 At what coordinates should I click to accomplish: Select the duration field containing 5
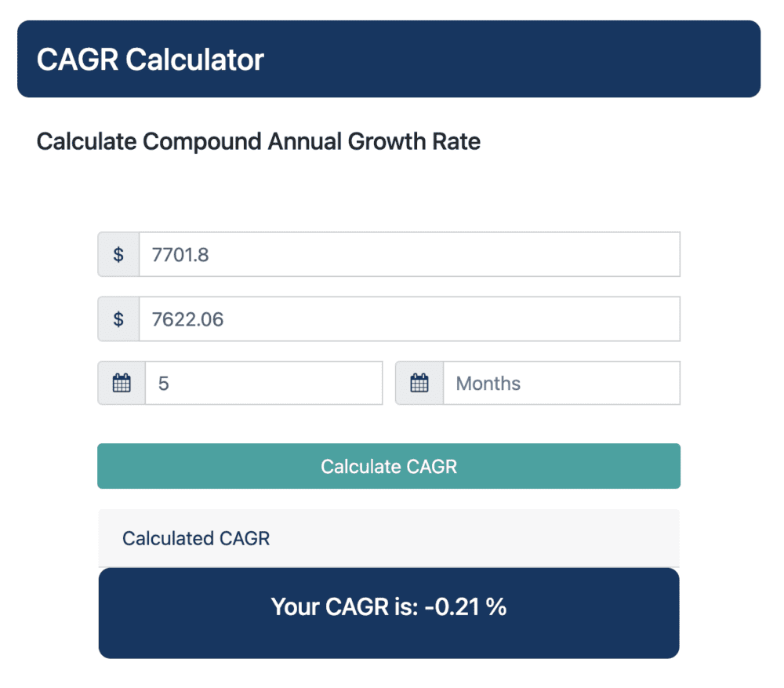(x=263, y=383)
